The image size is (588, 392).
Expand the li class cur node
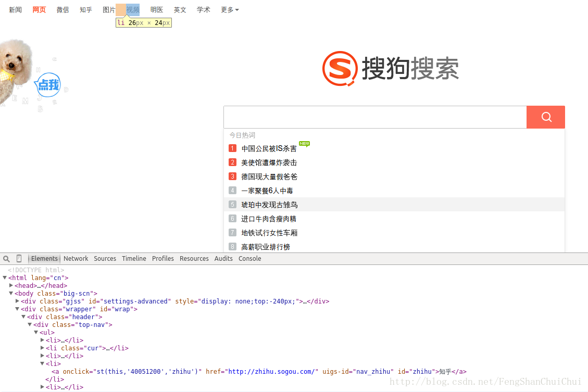point(42,348)
